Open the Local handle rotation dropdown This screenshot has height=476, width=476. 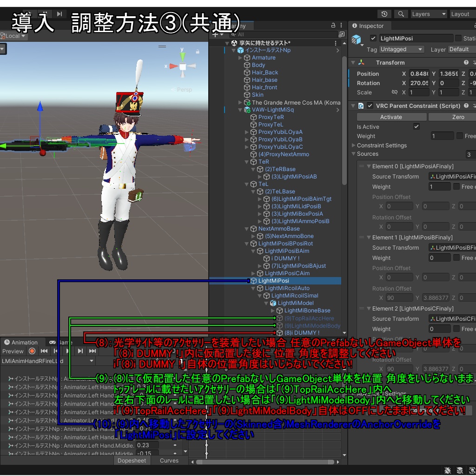pyautogui.click(x=13, y=36)
